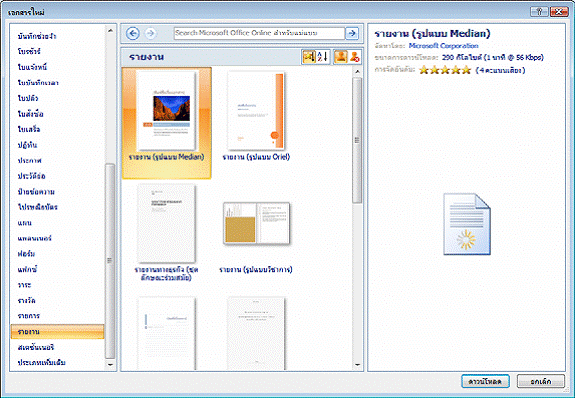Open แพลนเนอร์ category
This screenshot has width=575, height=398.
point(34,238)
